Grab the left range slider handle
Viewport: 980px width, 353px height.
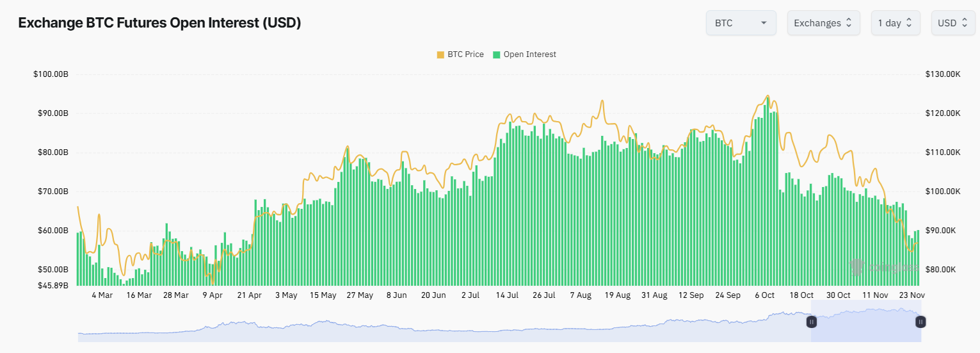coord(811,322)
